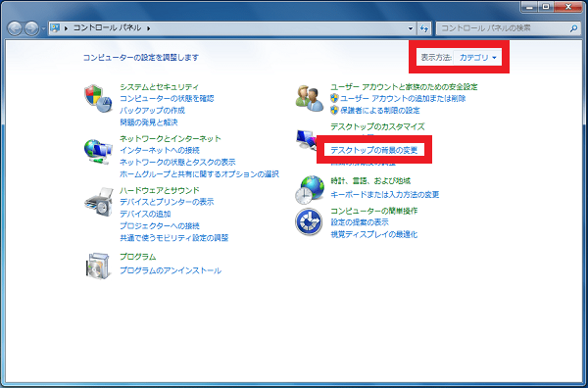Expand address bar history dropdown arrow
This screenshot has width=588, height=388.
coord(411,28)
